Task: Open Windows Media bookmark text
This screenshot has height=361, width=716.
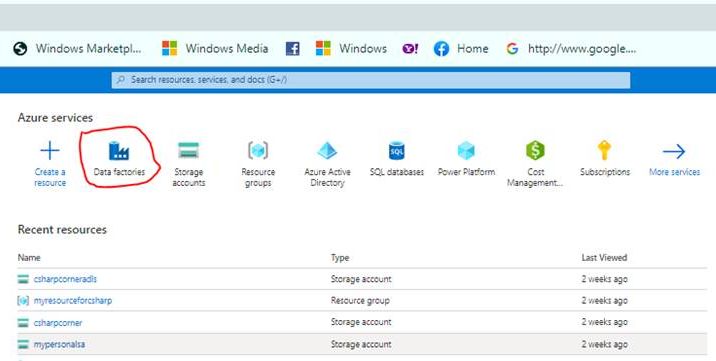Action: [x=226, y=48]
